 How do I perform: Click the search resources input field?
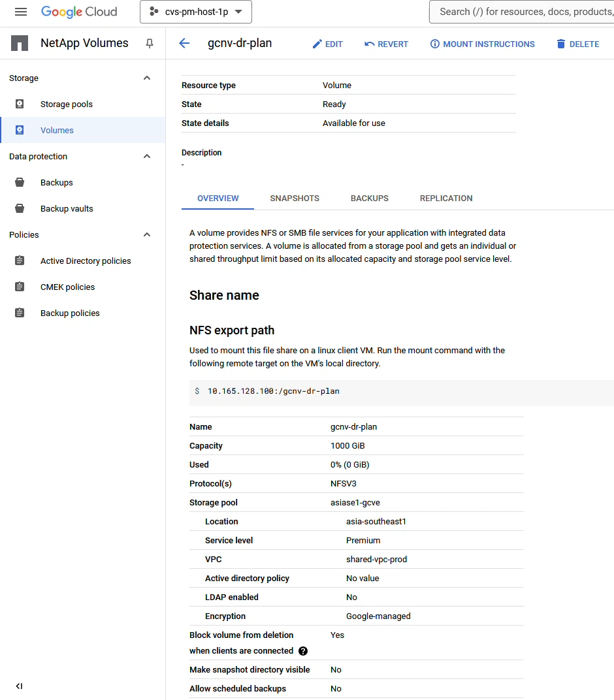click(523, 12)
